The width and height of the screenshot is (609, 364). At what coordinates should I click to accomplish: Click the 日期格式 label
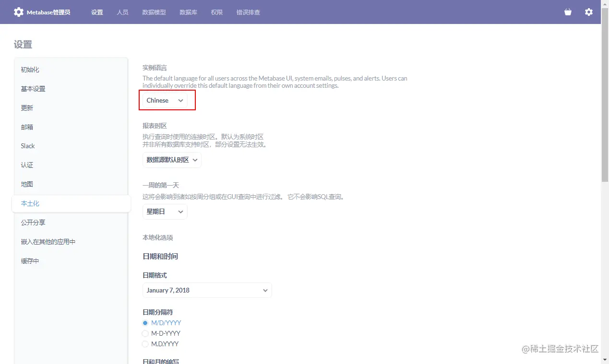(x=155, y=275)
